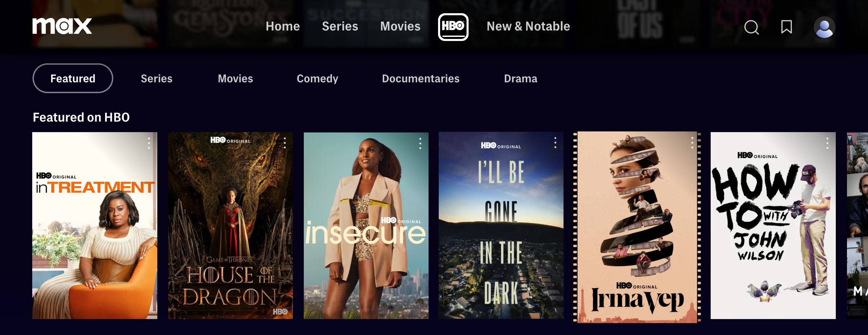Screen dimensions: 868x335
Task: Select the HBO brand hub icon
Action: (x=453, y=27)
